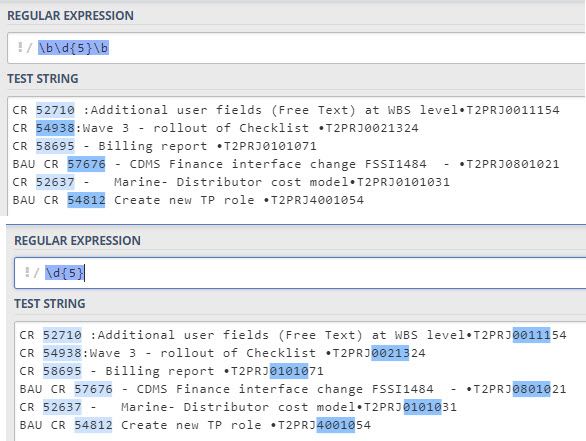Click match 52710 under the \b\d{5}\b expression
The image size is (586, 441).
pyautogui.click(x=55, y=110)
